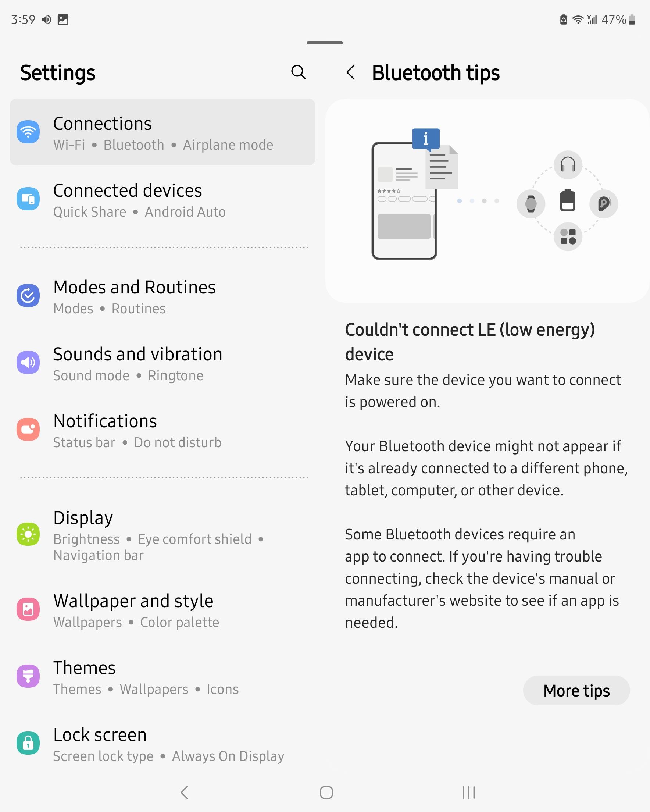This screenshot has width=650, height=812.
Task: Open the Wallpaper and style entry
Action: coord(162,610)
